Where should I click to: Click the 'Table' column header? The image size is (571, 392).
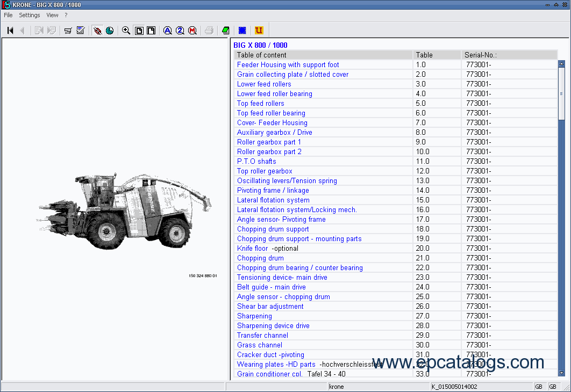tap(437, 55)
